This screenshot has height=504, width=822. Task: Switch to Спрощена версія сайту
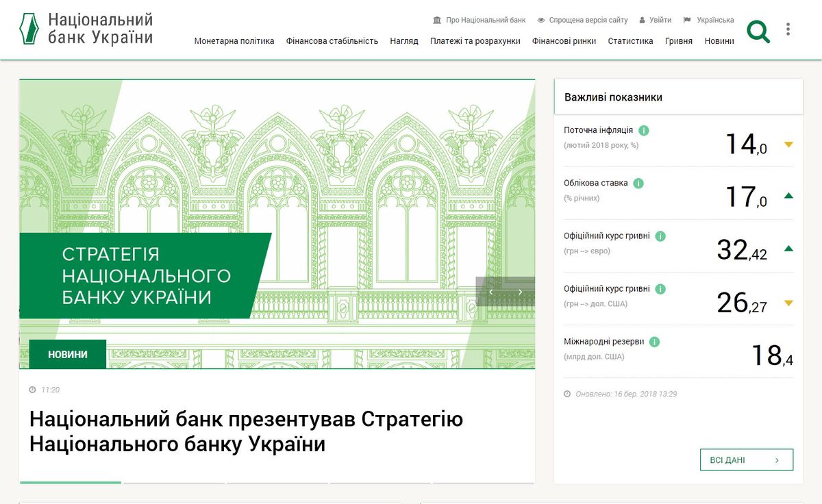click(x=588, y=21)
